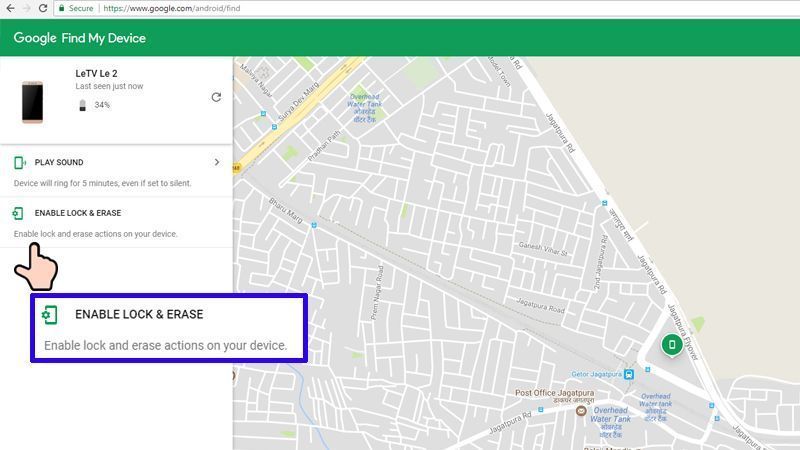Click the Surya Dev Marg road label

(299, 101)
